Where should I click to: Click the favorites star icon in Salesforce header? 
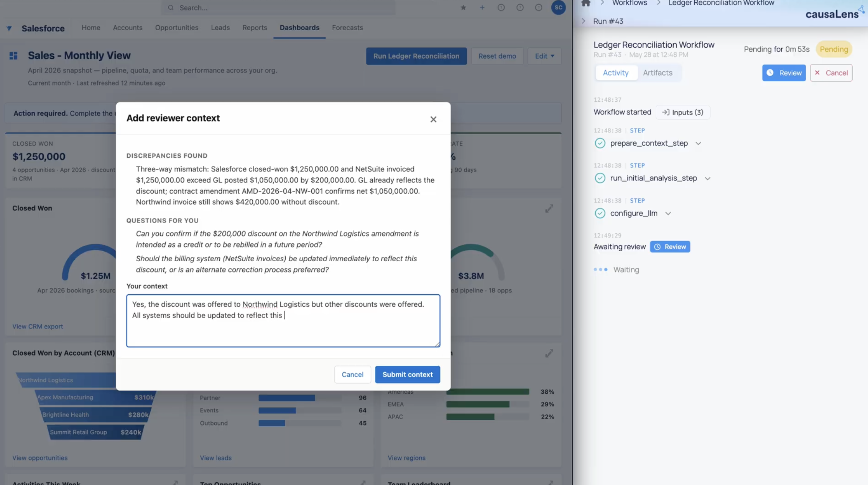463,8
